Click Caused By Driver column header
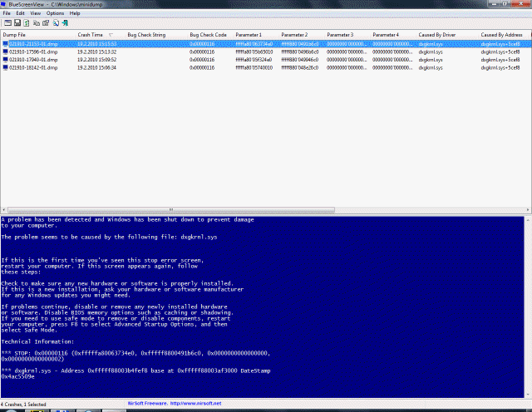This screenshot has width=532, height=412. [x=447, y=35]
